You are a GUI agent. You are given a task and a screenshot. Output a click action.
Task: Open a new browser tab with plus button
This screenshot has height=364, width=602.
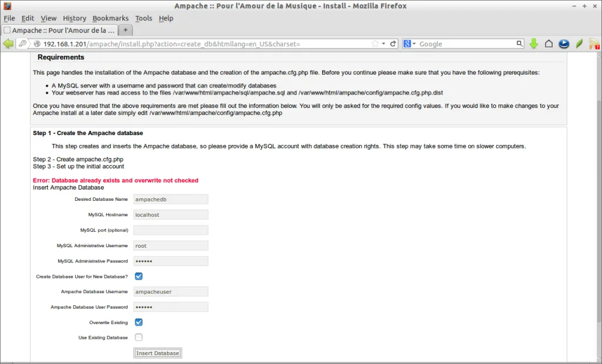click(x=125, y=30)
